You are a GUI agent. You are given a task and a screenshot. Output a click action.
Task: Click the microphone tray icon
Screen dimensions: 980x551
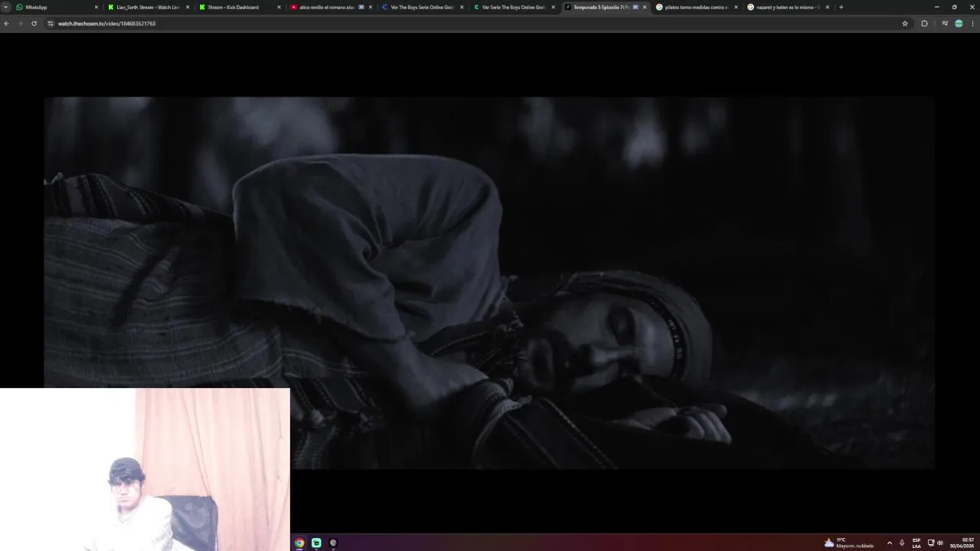click(x=902, y=543)
